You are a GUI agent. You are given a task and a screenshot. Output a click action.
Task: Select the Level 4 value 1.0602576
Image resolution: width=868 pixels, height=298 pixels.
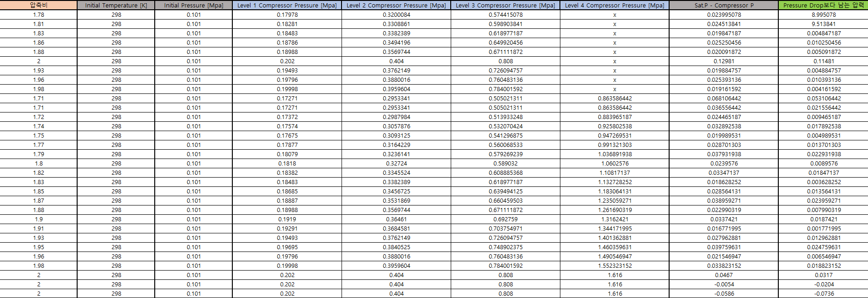615,163
